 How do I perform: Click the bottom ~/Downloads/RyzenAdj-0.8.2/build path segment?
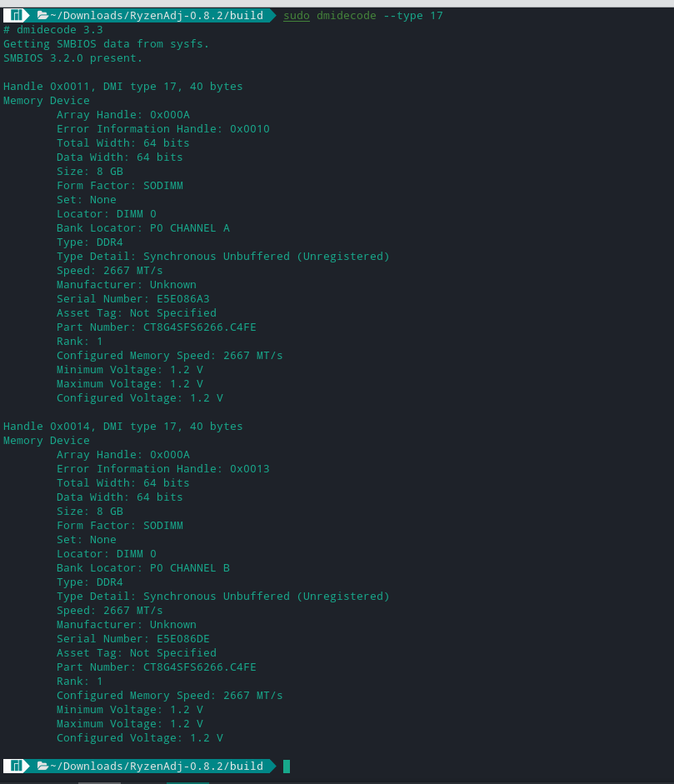point(157,766)
